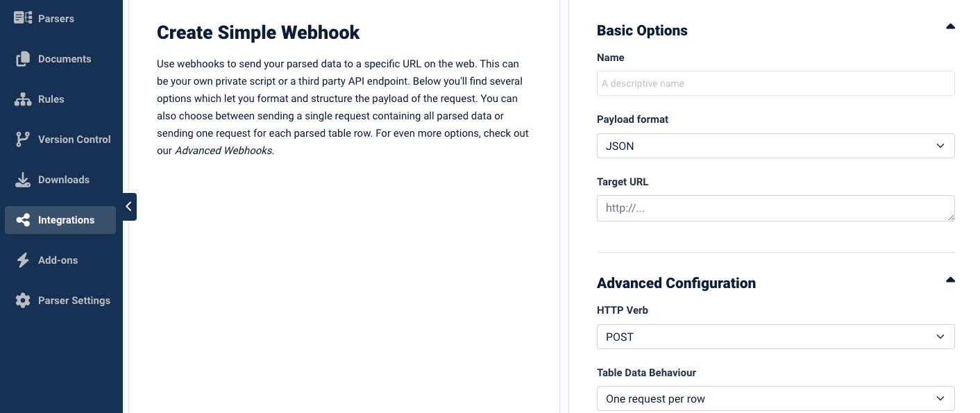This screenshot has height=413, width=980.
Task: Click the Parser Settings gear icon
Action: (x=23, y=301)
